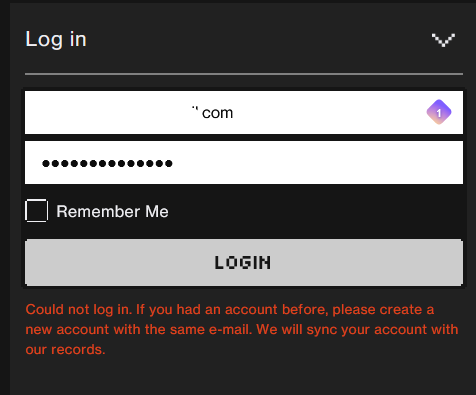Image resolution: width=476 pixels, height=395 pixels.
Task: Click the "1" badge on autofill icon
Action: (439, 113)
